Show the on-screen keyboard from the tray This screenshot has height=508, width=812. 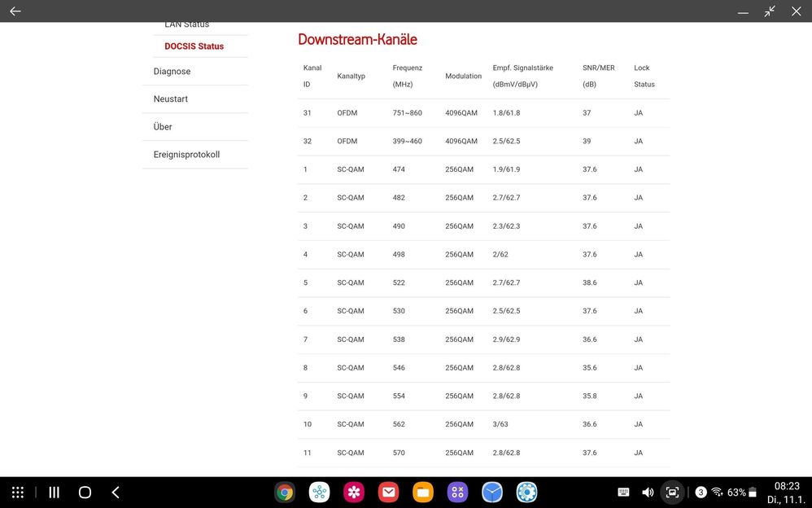point(622,492)
